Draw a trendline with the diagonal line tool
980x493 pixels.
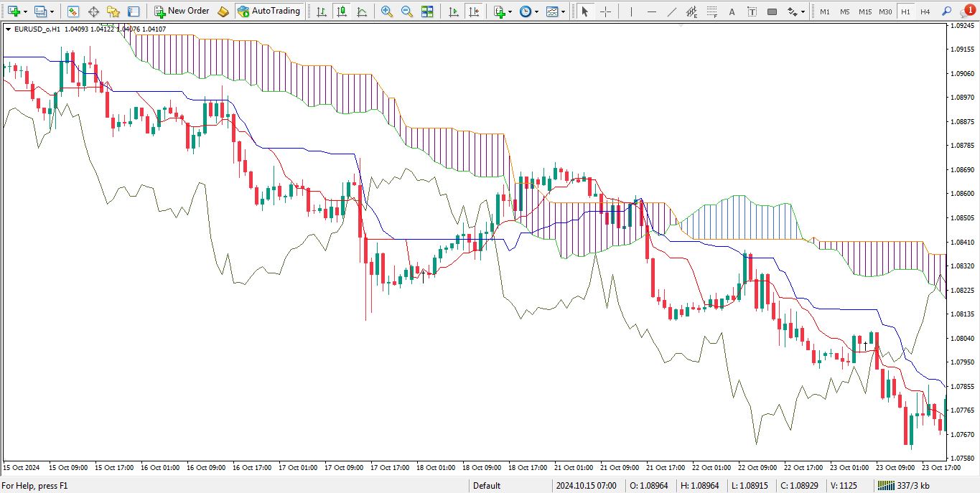[671, 11]
